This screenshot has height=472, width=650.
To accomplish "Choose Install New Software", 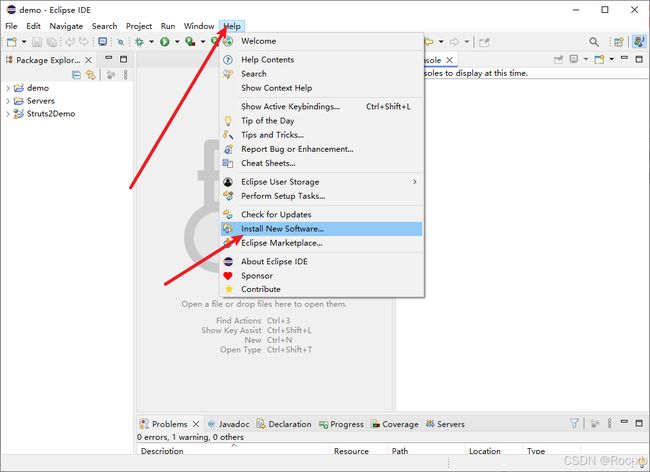I will (x=322, y=229).
